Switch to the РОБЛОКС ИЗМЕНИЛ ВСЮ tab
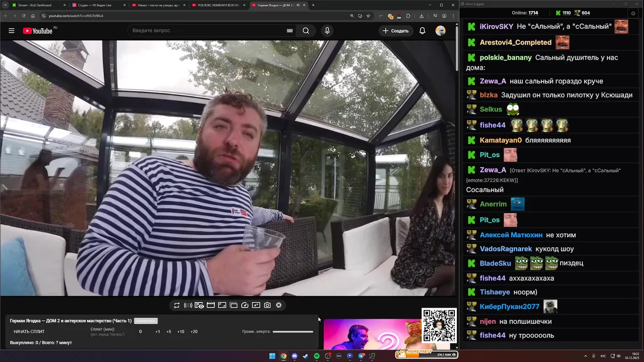Screen dimensions: 644x362 tap(218, 5)
